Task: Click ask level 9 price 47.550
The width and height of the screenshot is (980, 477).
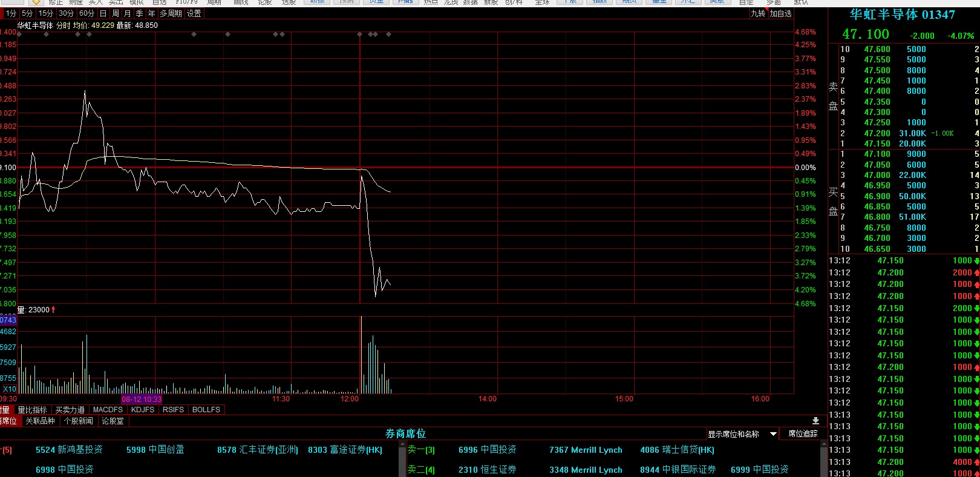Action: 877,59
